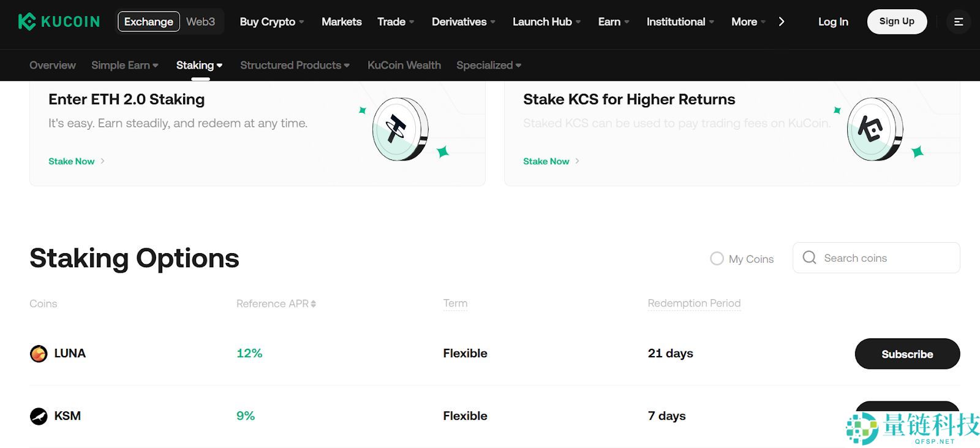Click the KuCoin logo

pos(59,21)
